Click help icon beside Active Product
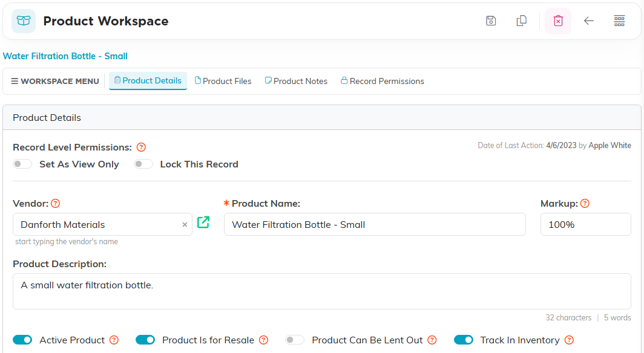Screen dimensions: 644x353 point(114,340)
